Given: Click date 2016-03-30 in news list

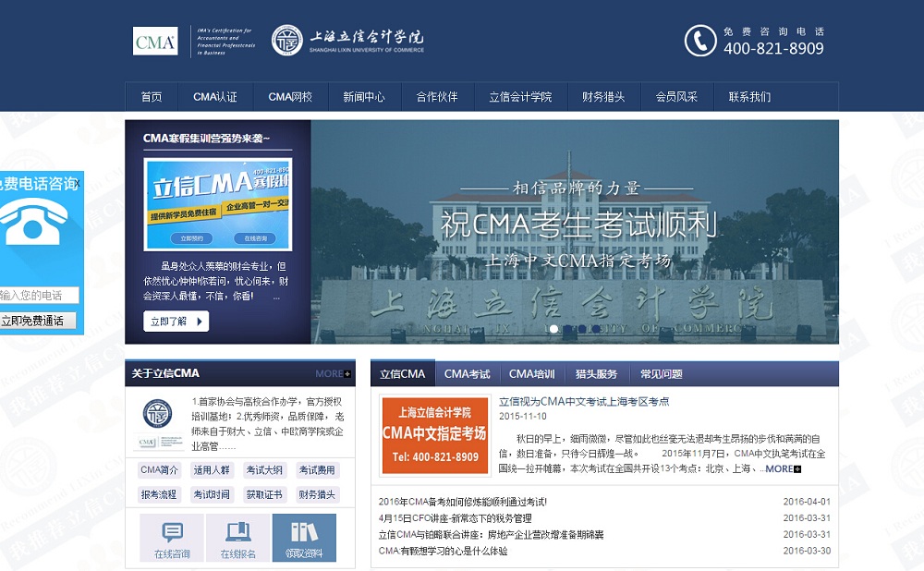Looking at the screenshot, I should [x=807, y=552].
